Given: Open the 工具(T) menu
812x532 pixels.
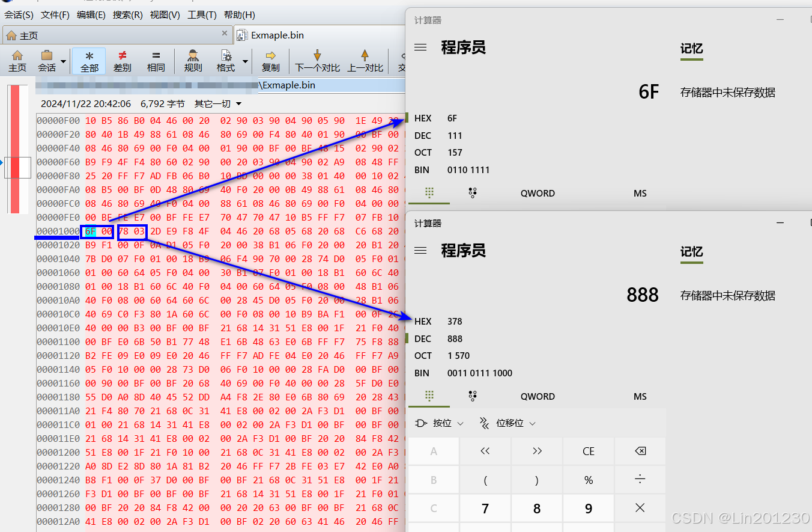Looking at the screenshot, I should pyautogui.click(x=202, y=14).
